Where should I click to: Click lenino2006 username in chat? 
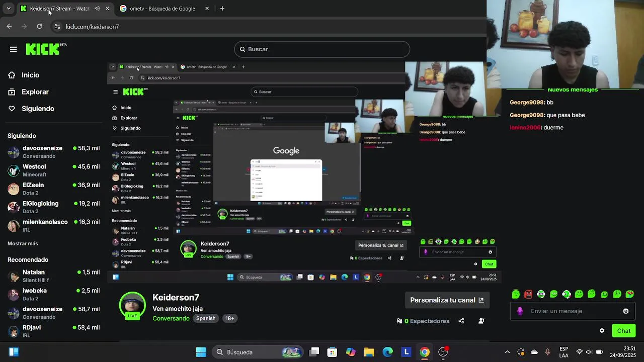[x=525, y=128]
